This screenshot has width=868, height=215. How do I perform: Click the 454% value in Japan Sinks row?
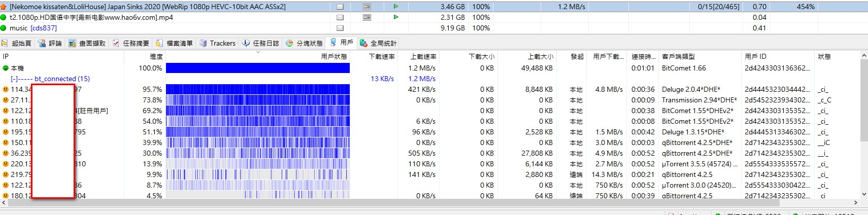(806, 7)
